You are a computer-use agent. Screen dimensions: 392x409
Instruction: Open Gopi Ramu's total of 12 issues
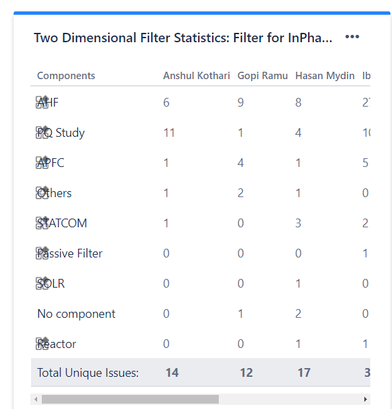(x=246, y=373)
